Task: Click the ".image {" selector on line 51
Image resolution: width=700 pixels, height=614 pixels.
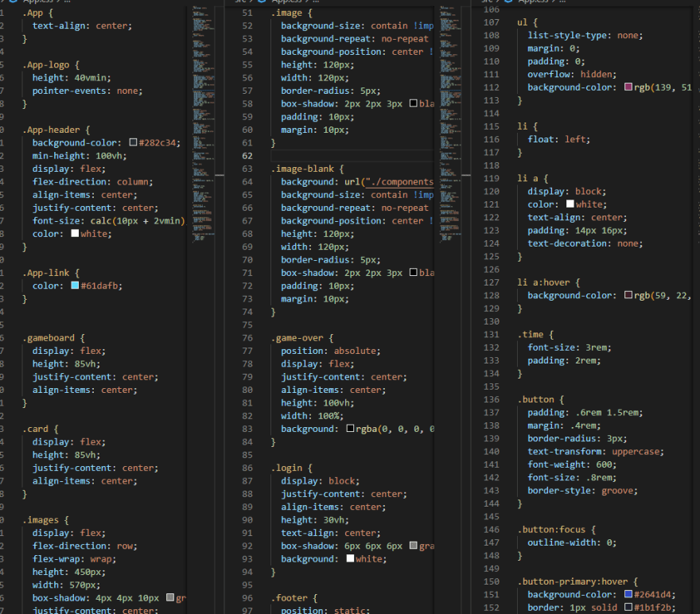Action: [292, 13]
